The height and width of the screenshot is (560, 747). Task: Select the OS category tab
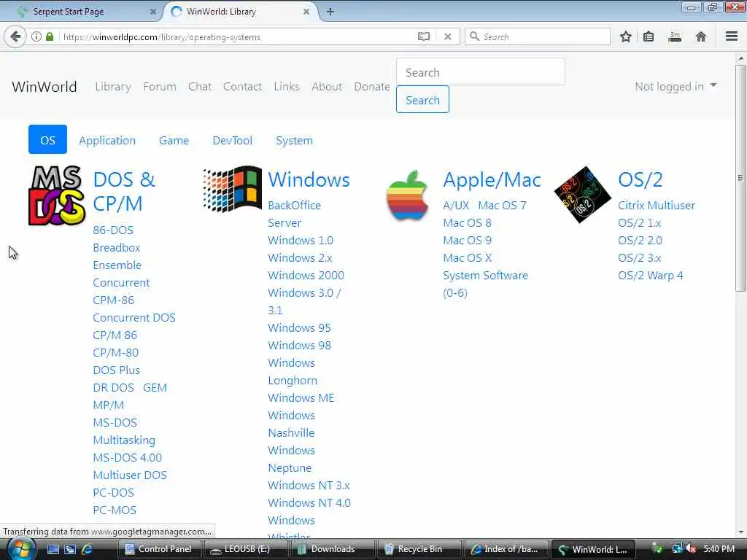pos(47,139)
